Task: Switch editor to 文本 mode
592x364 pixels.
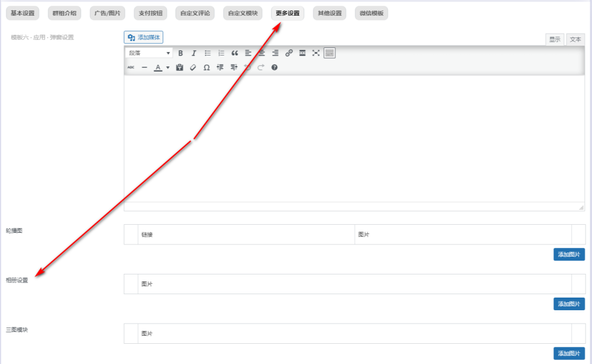Action: (x=575, y=39)
